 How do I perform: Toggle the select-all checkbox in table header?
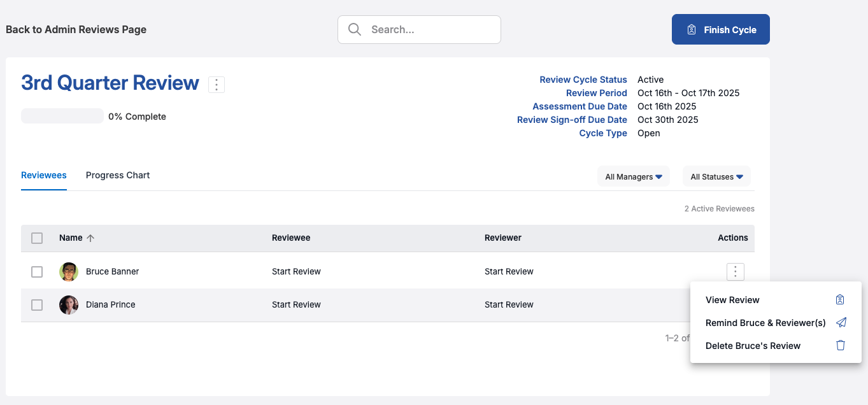pos(37,238)
